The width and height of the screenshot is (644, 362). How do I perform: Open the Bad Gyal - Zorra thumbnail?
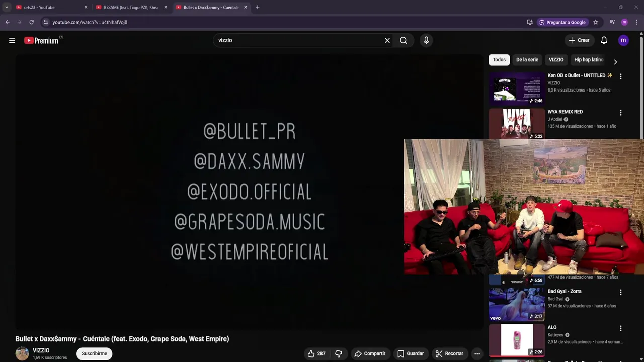click(517, 304)
